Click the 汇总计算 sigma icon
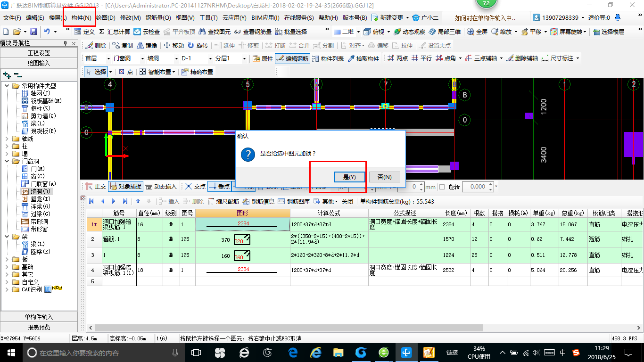The image size is (644, 362). click(x=115, y=32)
